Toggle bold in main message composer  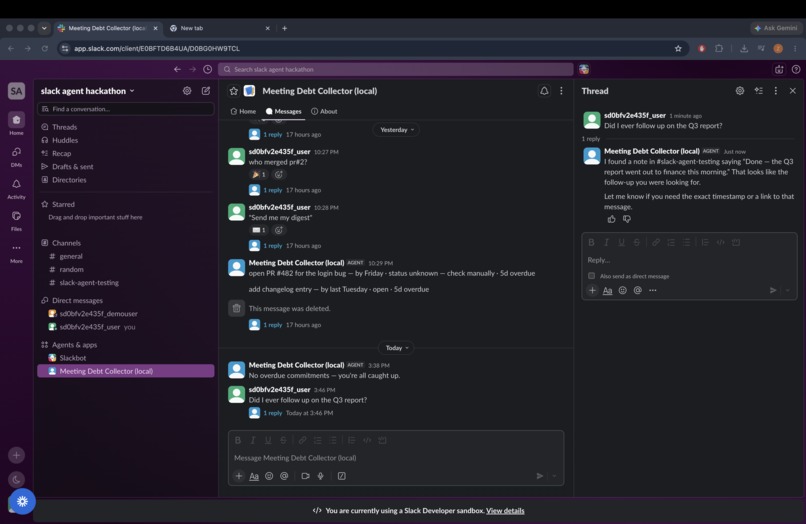coord(237,440)
